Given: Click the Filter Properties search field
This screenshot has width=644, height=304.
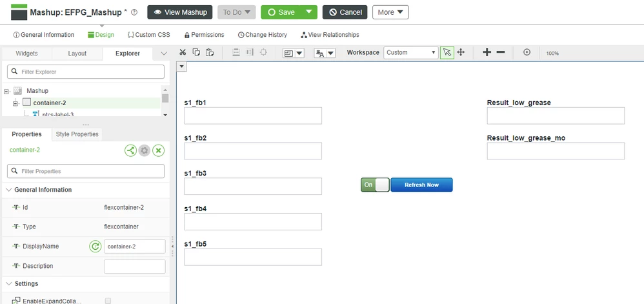Looking at the screenshot, I should pyautogui.click(x=86, y=171).
